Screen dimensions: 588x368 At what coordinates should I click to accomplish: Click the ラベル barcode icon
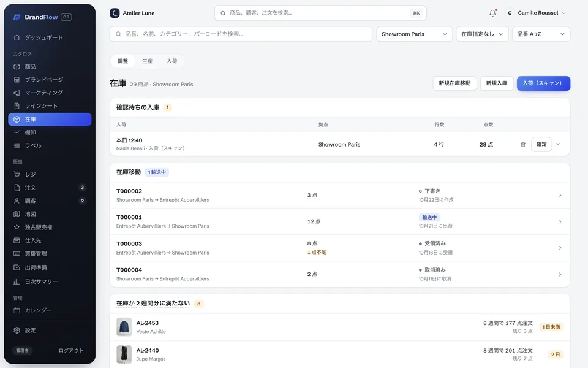click(17, 145)
